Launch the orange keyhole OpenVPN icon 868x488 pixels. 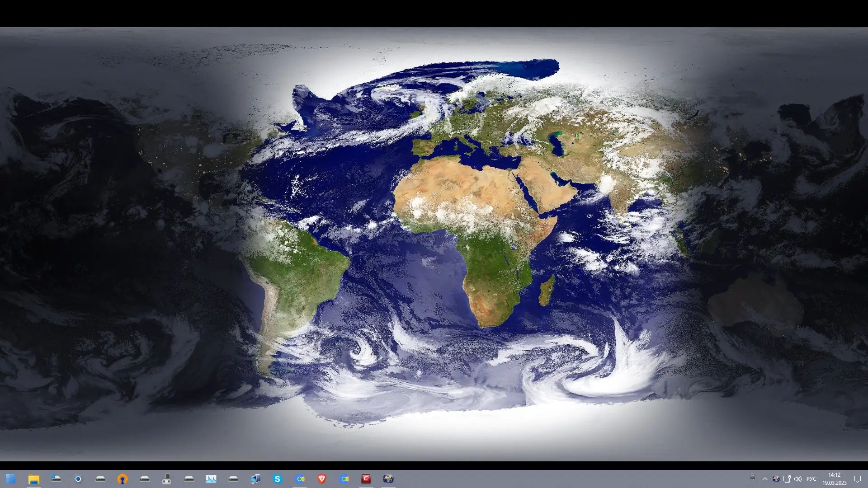coord(123,479)
